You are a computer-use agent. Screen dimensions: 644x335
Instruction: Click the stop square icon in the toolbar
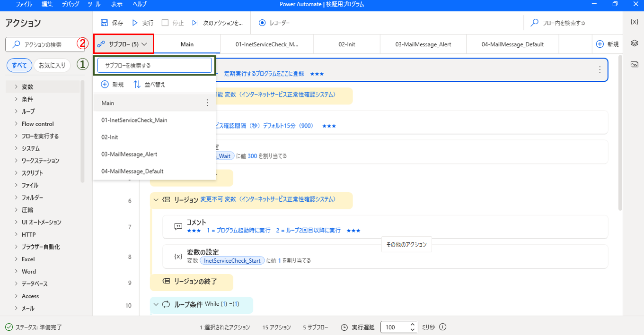click(x=165, y=23)
